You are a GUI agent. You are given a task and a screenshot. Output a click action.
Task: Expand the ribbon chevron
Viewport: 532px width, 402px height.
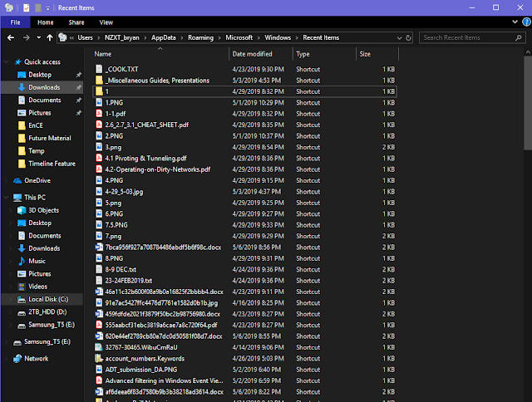tap(515, 22)
